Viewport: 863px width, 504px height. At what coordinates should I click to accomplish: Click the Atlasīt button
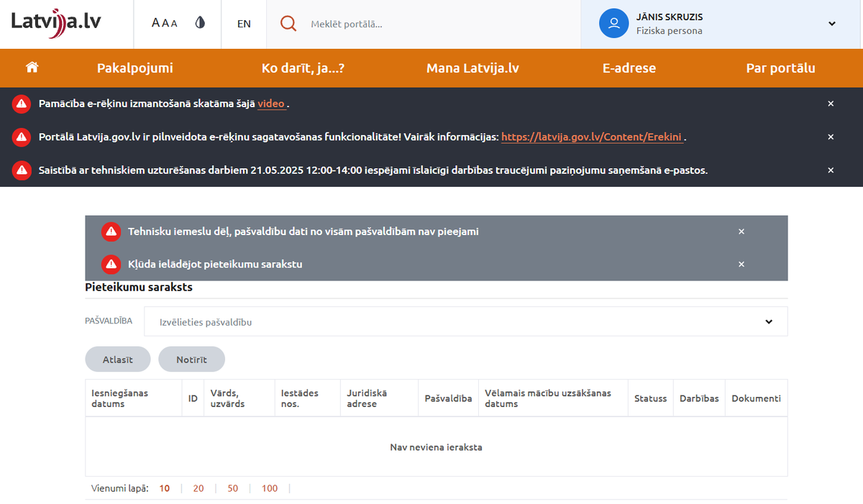(x=118, y=359)
